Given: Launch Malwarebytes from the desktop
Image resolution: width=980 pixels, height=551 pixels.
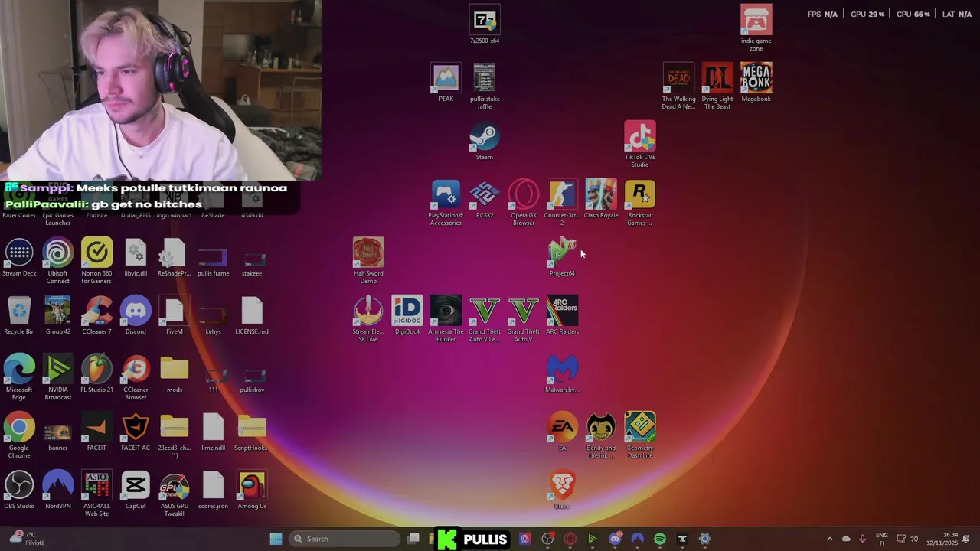Looking at the screenshot, I should (x=562, y=374).
